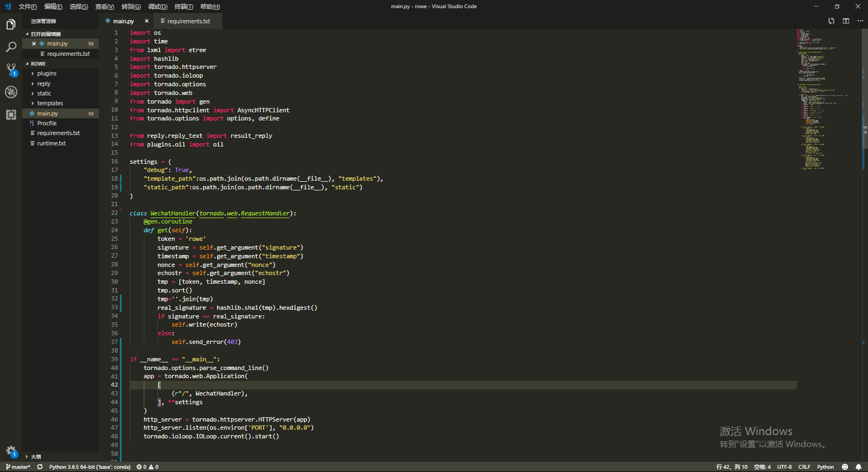This screenshot has height=472, width=868.
Task: Open the Extensions view icon
Action: (11, 114)
